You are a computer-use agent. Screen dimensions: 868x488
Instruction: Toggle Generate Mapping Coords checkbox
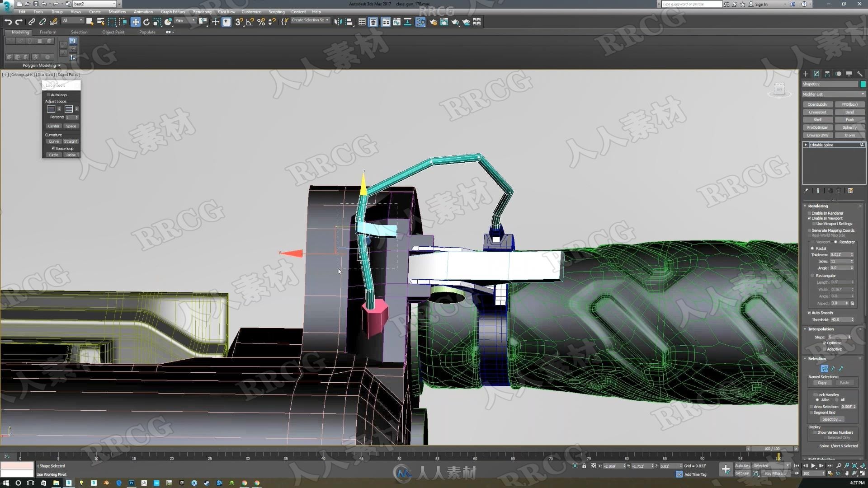tap(809, 230)
